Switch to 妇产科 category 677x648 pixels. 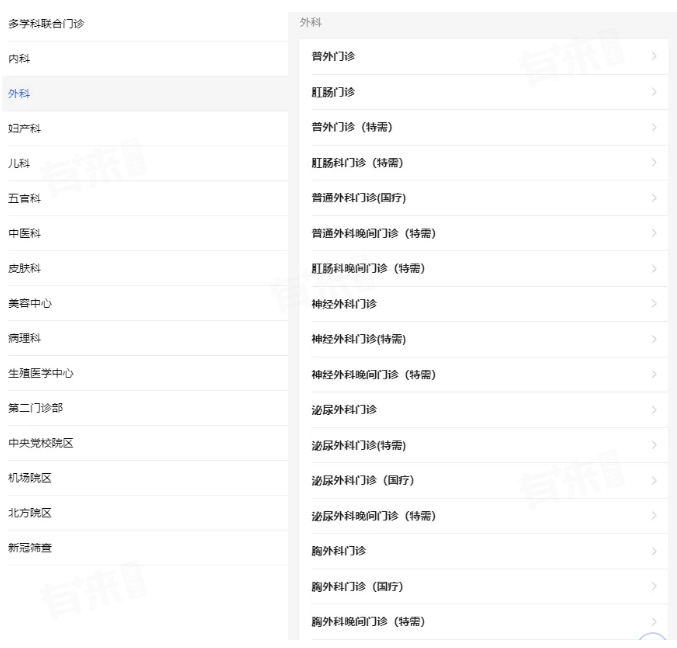pyautogui.click(x=24, y=129)
